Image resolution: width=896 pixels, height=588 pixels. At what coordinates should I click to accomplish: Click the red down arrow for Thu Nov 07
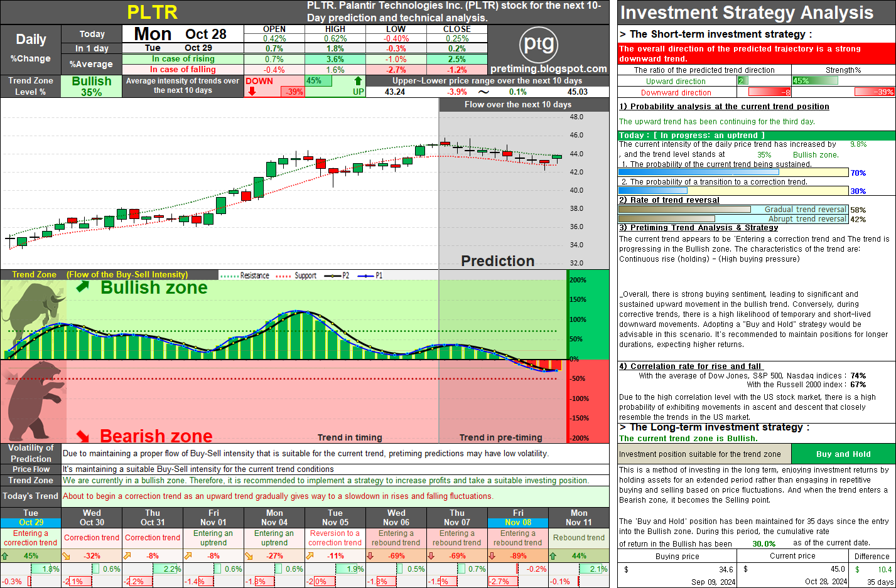pos(431,556)
